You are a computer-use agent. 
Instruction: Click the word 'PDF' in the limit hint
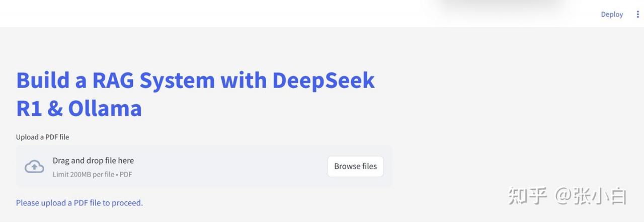pos(126,174)
